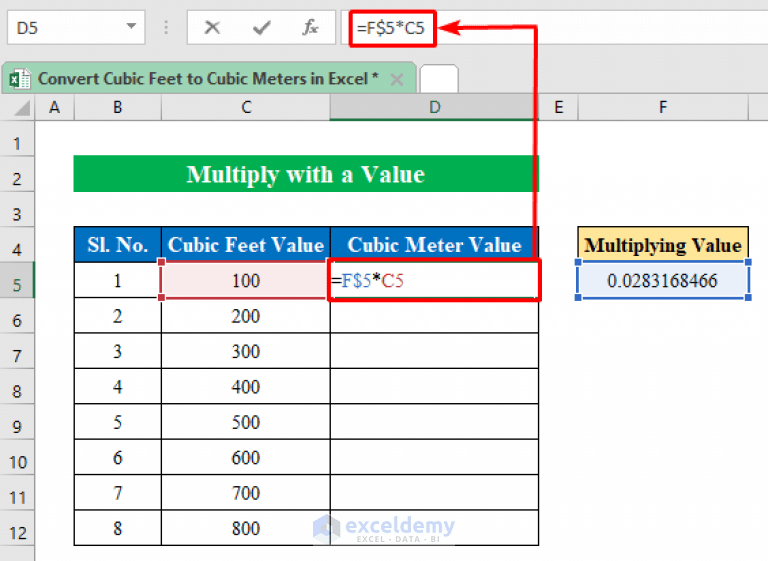Viewport: 768px width, 561px height.
Task: Select empty Cubic Meter cell beside 200
Action: point(434,316)
